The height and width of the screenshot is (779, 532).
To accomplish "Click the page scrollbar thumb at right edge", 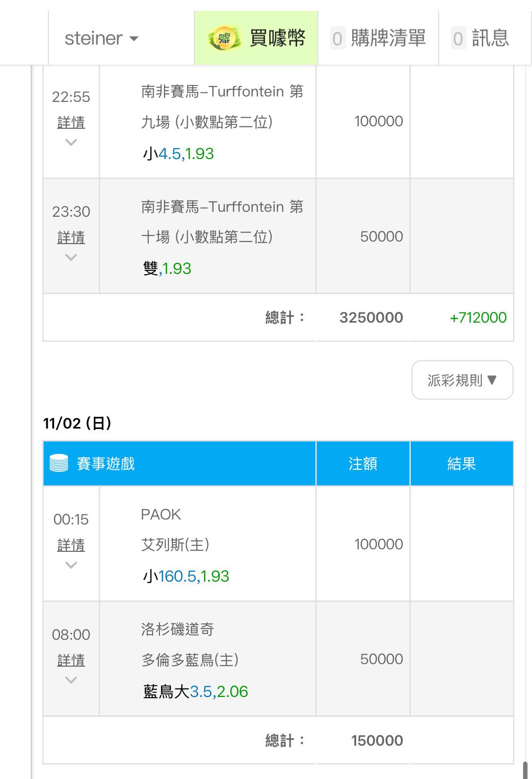I will coord(526,770).
